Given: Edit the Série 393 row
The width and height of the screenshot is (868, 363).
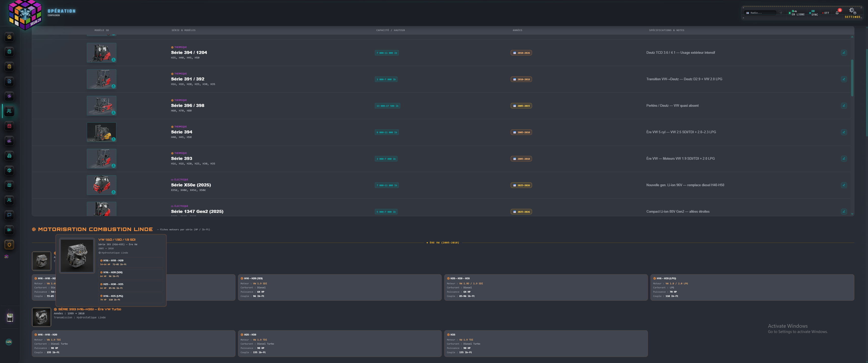Looking at the screenshot, I should coord(844,159).
